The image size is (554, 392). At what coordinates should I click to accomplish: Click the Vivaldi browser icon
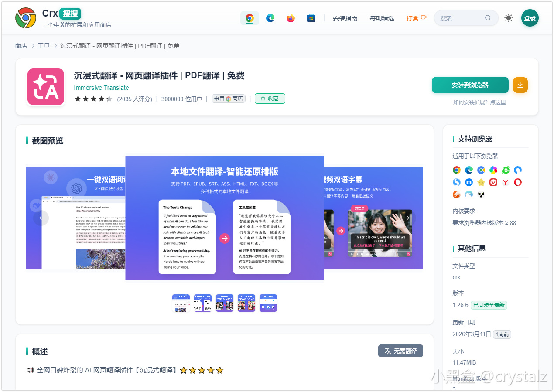click(493, 182)
